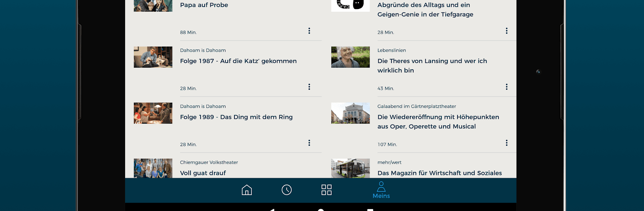
Task: Select Chiemgauer Volkstheater series label
Action: pos(209,162)
